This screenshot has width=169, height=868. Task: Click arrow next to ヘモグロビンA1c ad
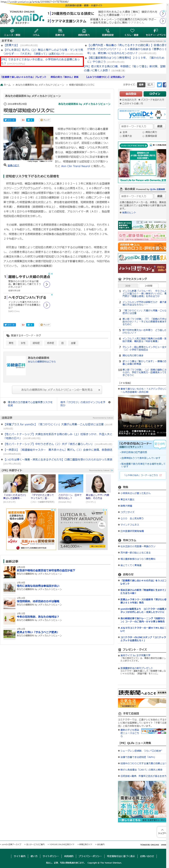pos(47,305)
